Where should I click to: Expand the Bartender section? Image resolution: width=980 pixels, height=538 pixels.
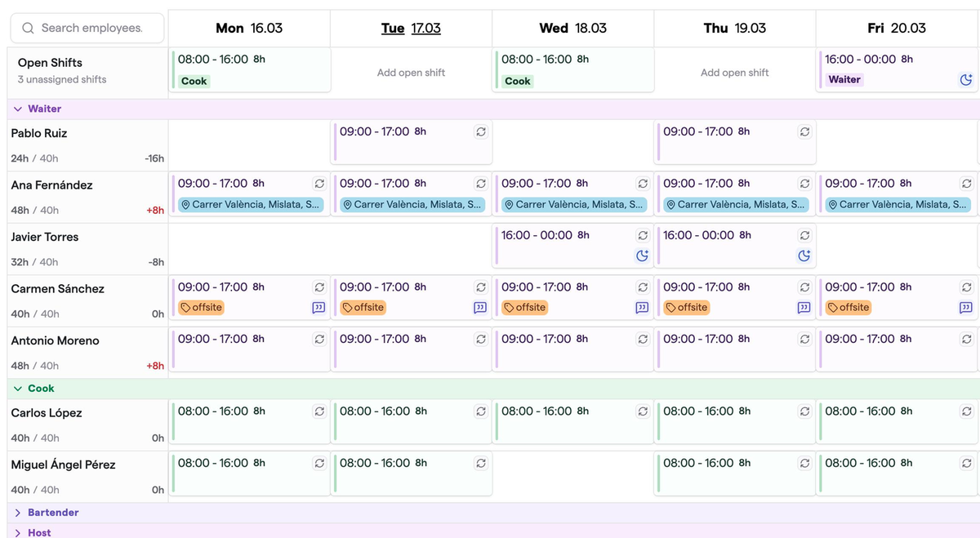click(18, 512)
